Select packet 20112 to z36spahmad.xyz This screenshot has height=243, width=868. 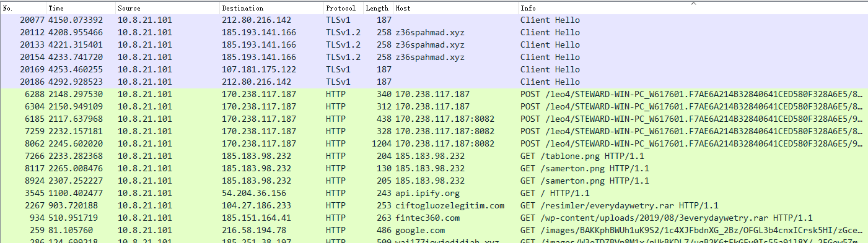tap(434, 32)
